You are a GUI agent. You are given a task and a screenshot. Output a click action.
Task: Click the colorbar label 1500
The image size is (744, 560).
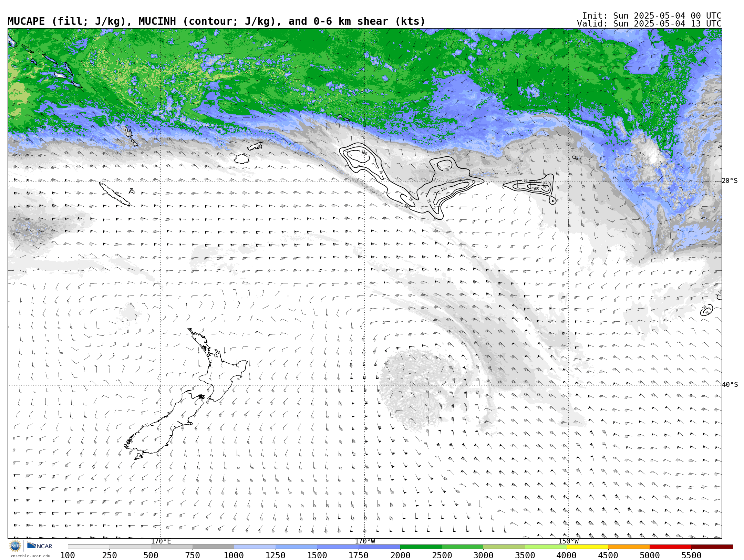point(317,556)
